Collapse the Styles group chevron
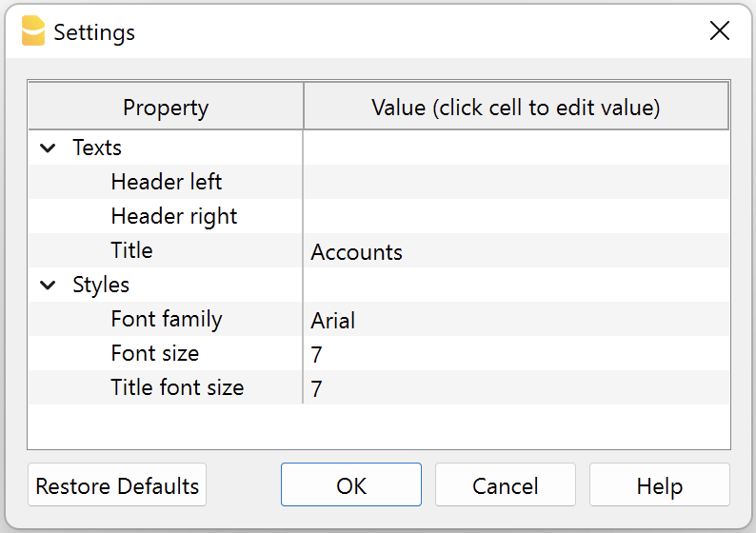 (48, 286)
